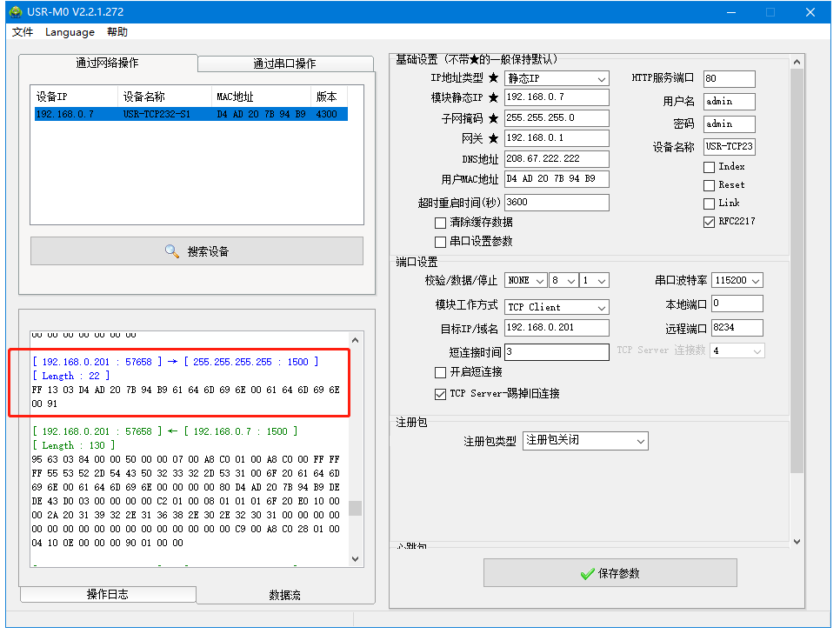Expand the 注册包类型 dropdown
The height and width of the screenshot is (634, 840).
(x=585, y=441)
